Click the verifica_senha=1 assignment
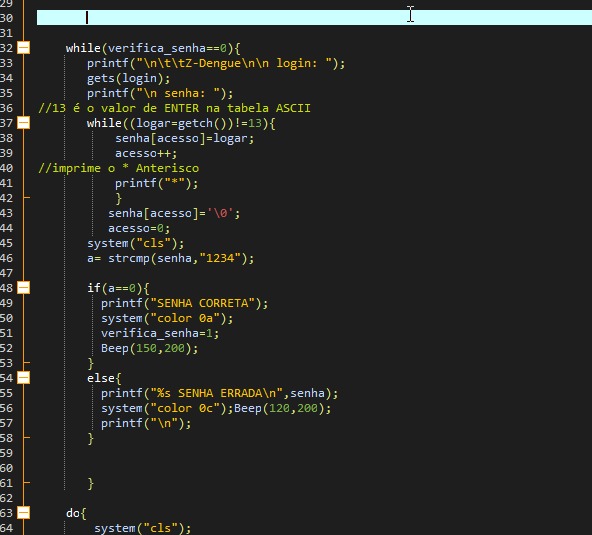Viewport: 592px width, 535px height. 160,333
